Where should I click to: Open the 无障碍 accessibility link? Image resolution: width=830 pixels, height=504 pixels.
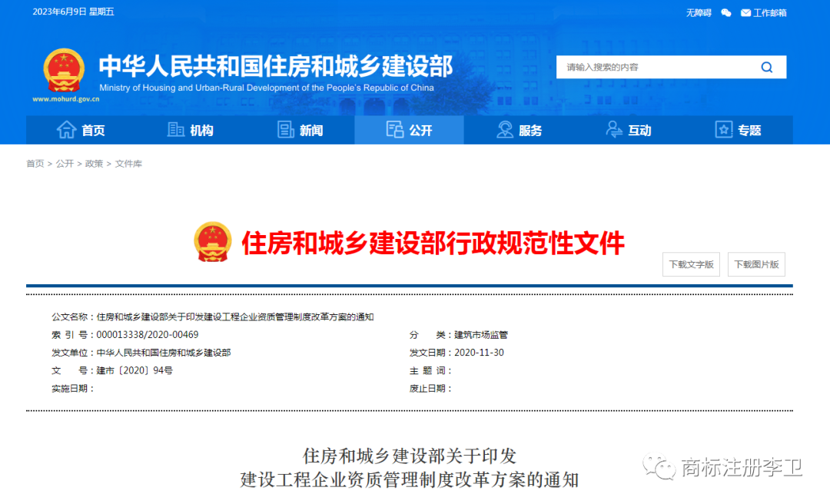[699, 13]
